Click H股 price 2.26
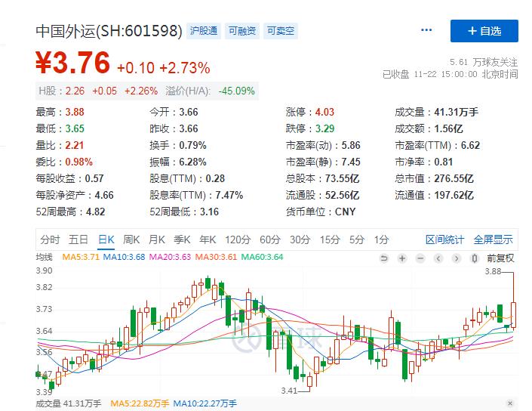Image resolution: width=532 pixels, height=411 pixels. [75, 91]
